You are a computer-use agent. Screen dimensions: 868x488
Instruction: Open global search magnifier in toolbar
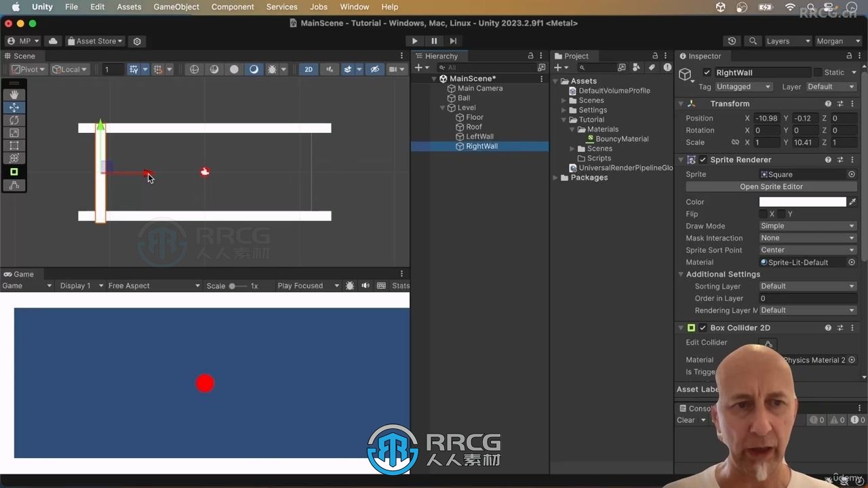tap(753, 41)
